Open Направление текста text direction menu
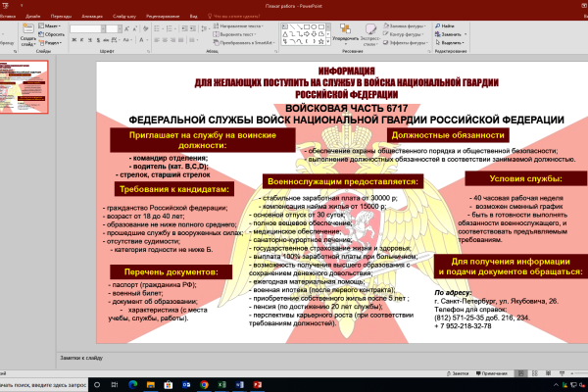Image resolution: width=588 pixels, height=392 pixels. pyautogui.click(x=238, y=25)
